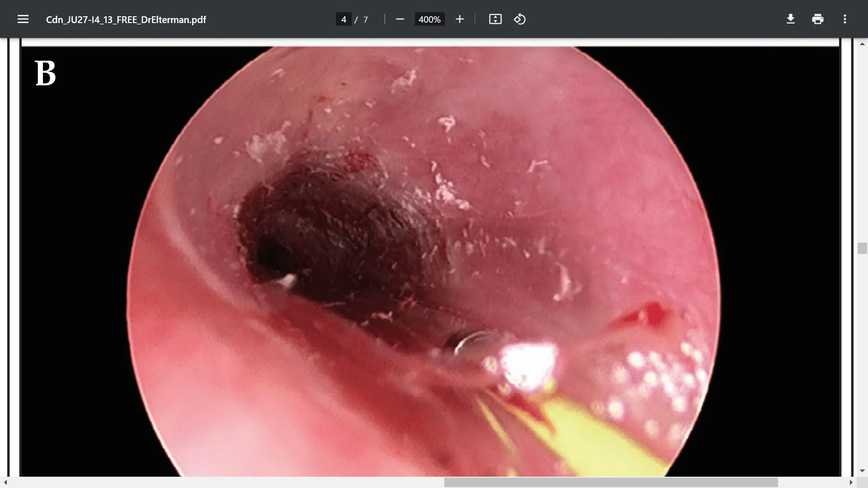Click the vertical scrollbar thumb
The height and width of the screenshot is (488, 868).
click(x=862, y=249)
